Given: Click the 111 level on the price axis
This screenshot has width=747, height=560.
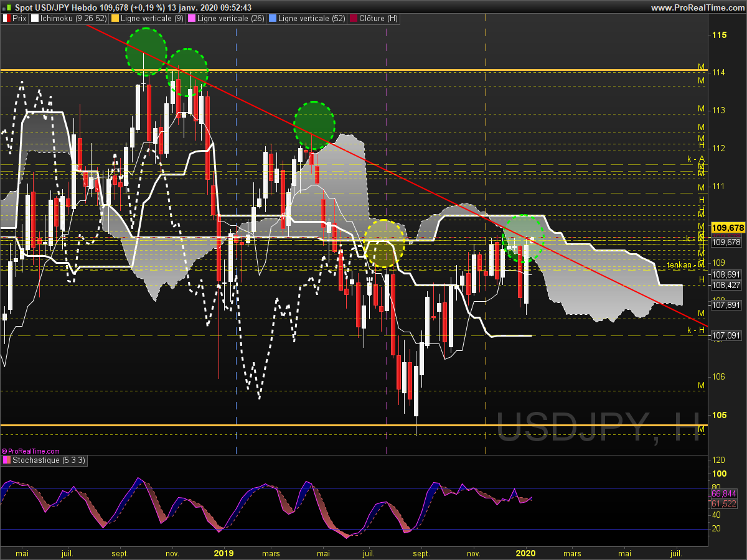Looking at the screenshot, I should point(719,187).
